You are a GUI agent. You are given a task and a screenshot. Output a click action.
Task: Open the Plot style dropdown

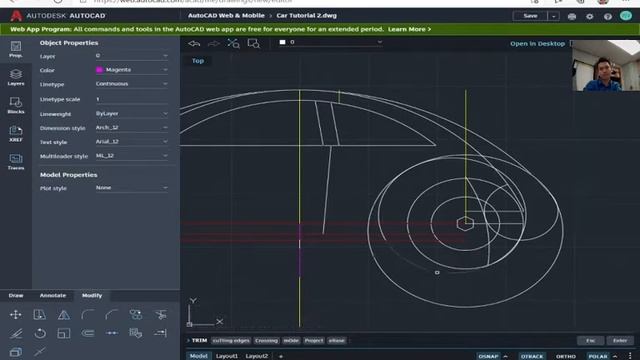pos(131,188)
